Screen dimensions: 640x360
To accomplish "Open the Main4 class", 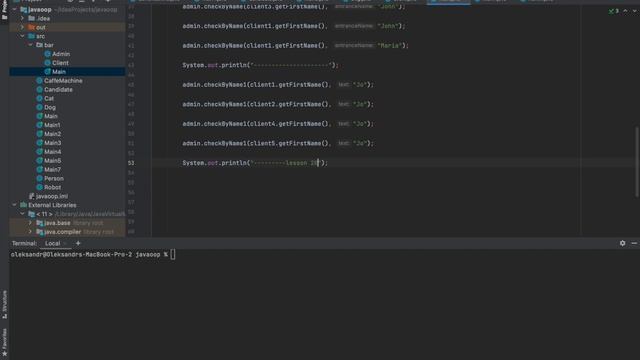I will tap(52, 152).
